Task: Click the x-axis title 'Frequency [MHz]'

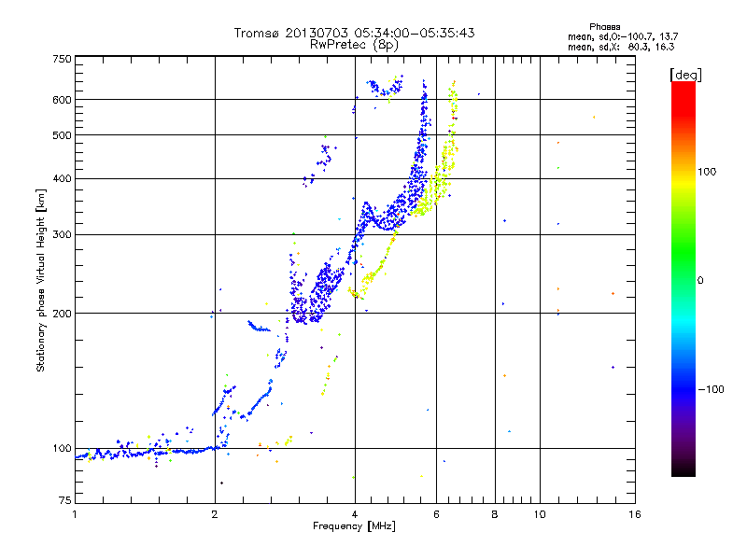Action: tap(354, 526)
